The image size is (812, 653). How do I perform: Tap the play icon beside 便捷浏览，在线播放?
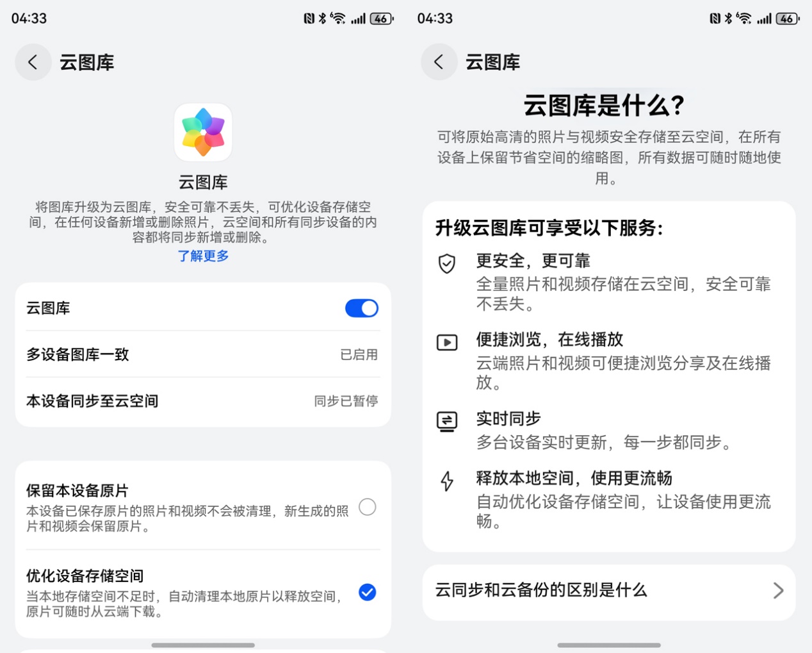pyautogui.click(x=447, y=342)
